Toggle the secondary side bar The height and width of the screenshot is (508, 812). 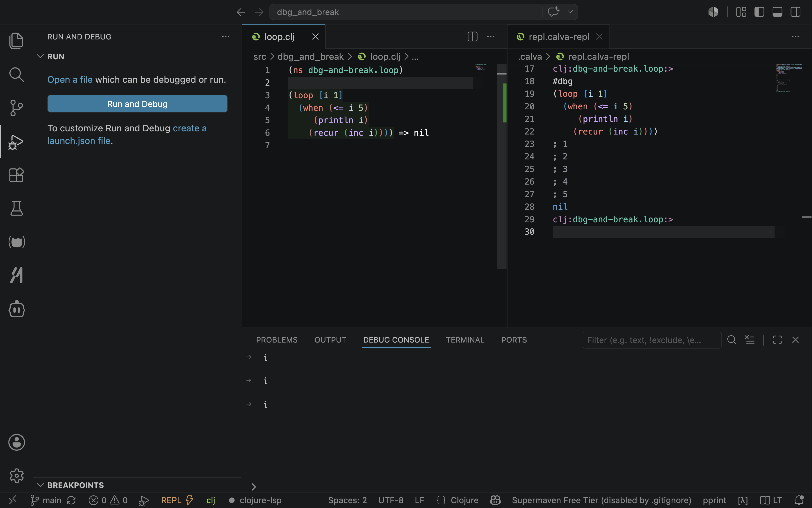coord(796,12)
